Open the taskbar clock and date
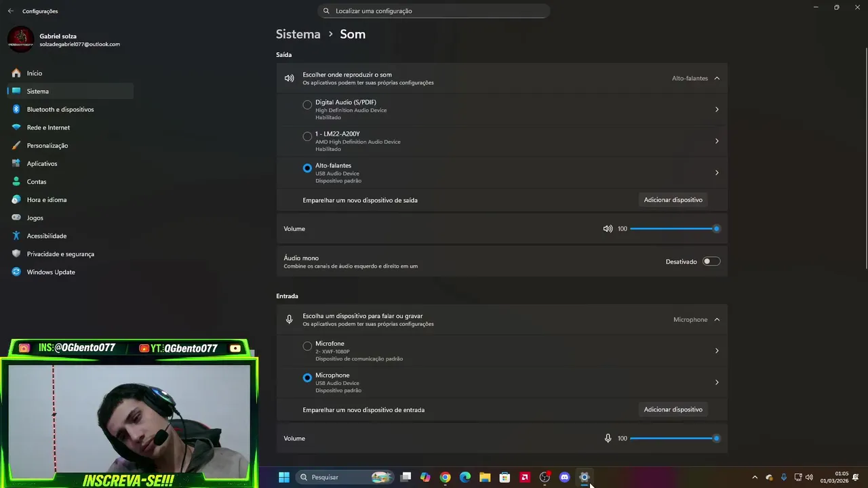Viewport: 868px width, 488px height. coord(835,477)
